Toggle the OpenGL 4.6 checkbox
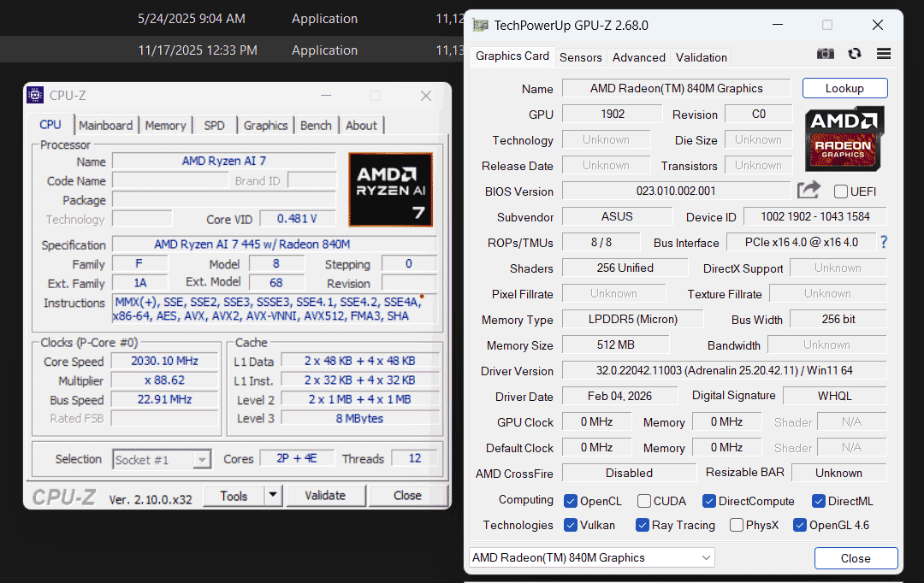Viewport: 924px width, 583px height. pos(800,525)
